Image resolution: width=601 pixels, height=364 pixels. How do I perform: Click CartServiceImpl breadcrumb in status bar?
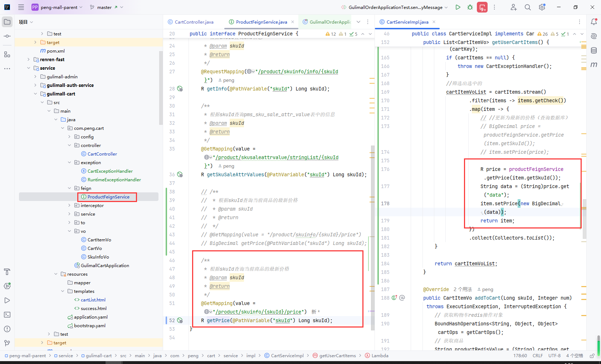(x=284, y=356)
